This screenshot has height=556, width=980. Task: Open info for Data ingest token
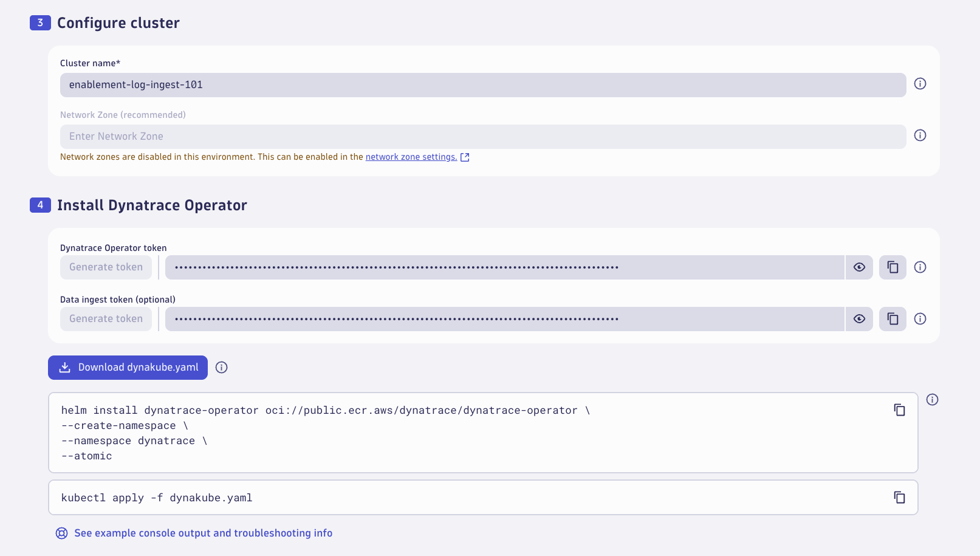click(x=920, y=319)
